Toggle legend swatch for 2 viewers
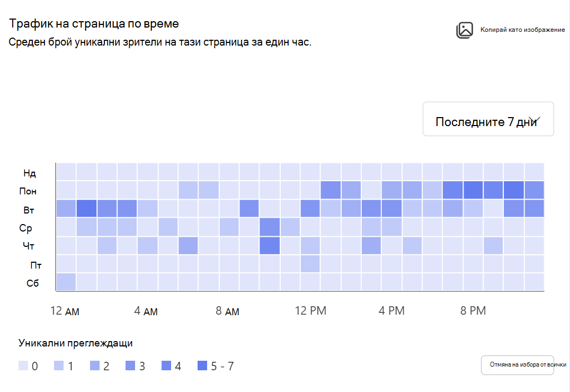Viewport: 570px width, 392px height. point(94,366)
